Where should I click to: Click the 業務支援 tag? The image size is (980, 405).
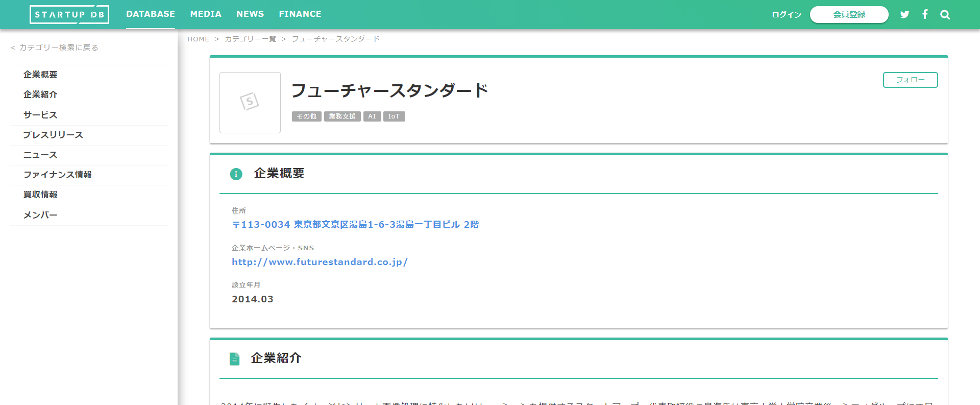coord(342,116)
